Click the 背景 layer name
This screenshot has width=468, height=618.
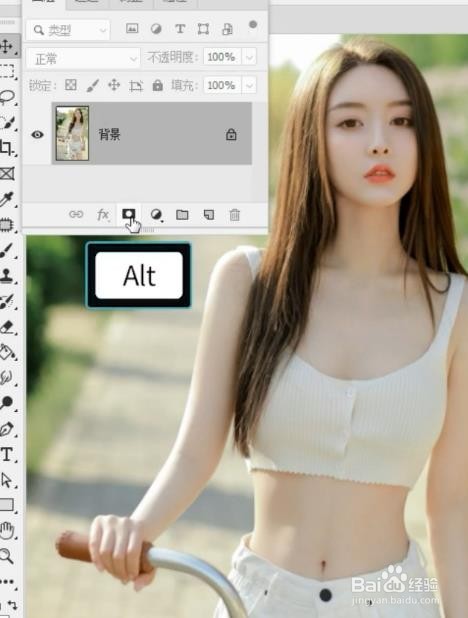pos(109,135)
